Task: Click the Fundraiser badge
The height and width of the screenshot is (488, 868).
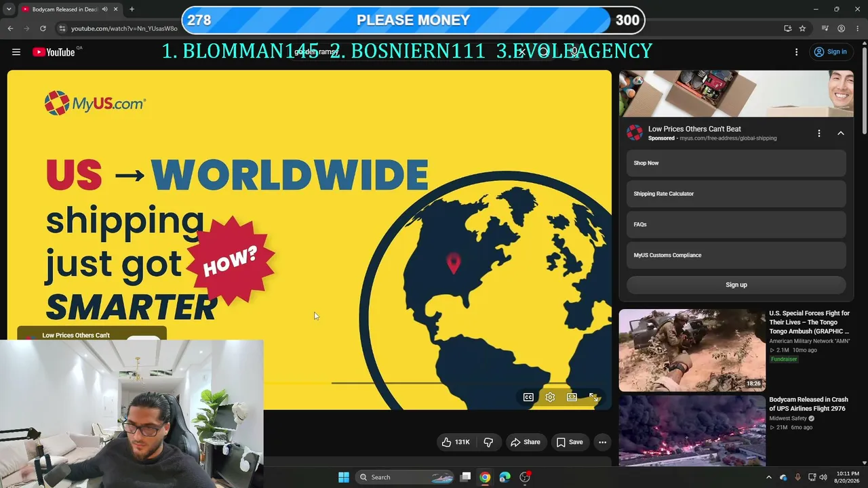Action: tap(784, 359)
